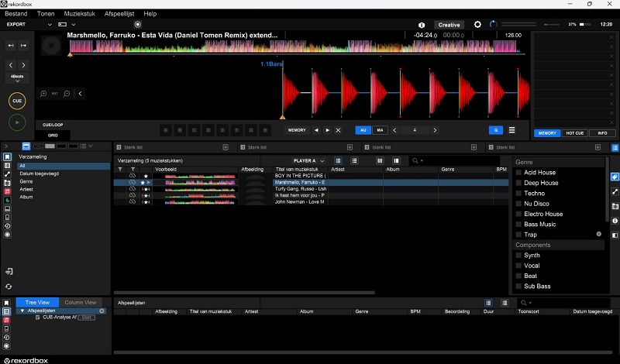Select the INFO tab
This screenshot has width=620, height=364.
point(602,133)
